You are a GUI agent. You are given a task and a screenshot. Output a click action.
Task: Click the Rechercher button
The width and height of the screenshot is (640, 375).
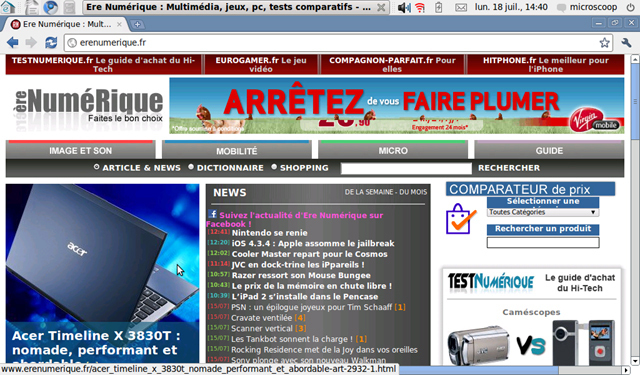tap(509, 168)
